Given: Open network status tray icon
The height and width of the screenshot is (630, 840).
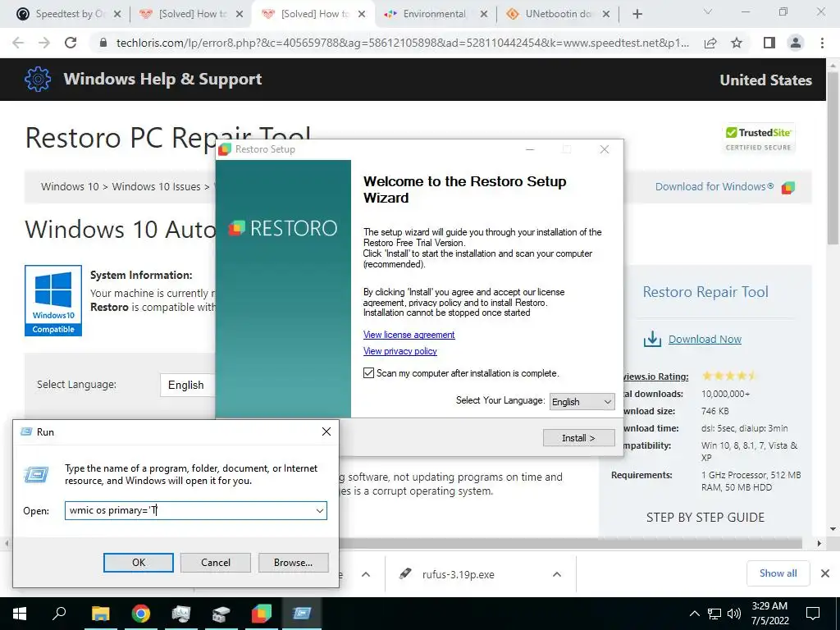Looking at the screenshot, I should (714, 614).
